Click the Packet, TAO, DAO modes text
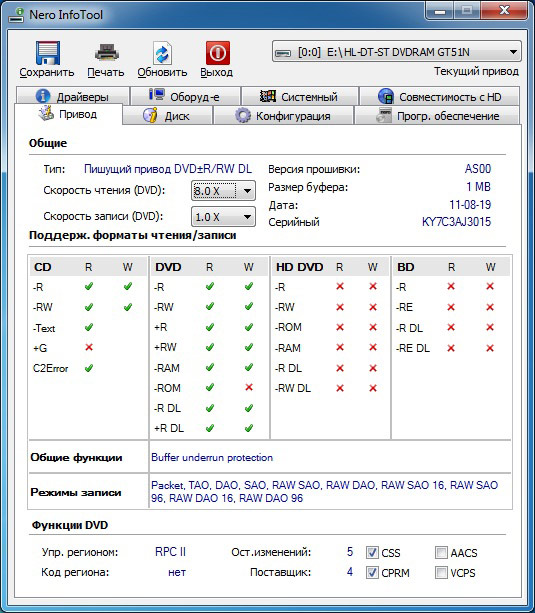Screen dimensions: 535x613 (325, 491)
